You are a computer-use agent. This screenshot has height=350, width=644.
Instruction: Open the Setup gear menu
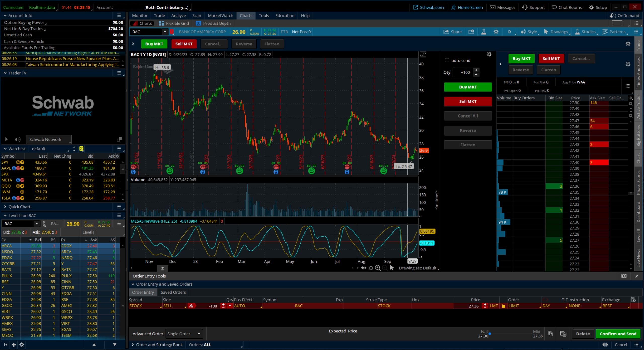(598, 7)
